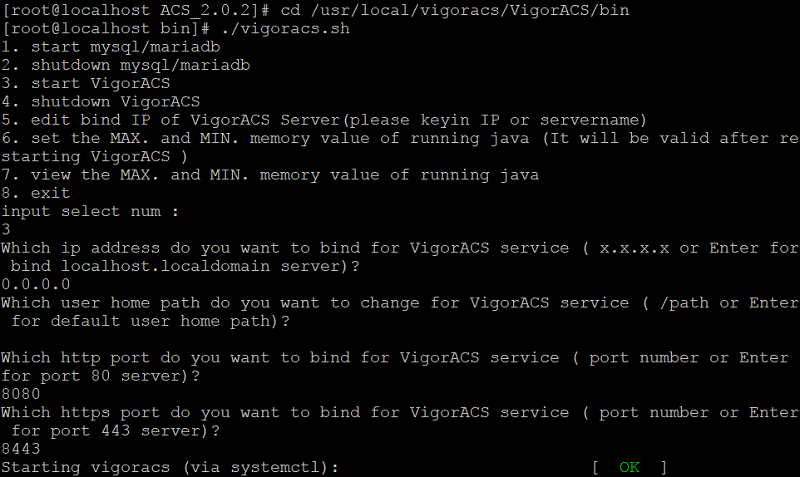Image resolution: width=800 pixels, height=477 pixels.
Task: Click the entered number 3 line
Action: coord(6,230)
